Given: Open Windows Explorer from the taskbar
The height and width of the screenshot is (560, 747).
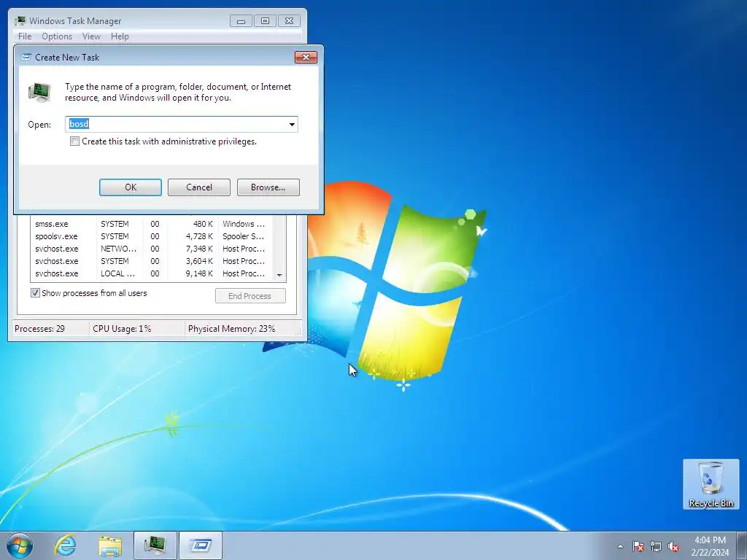Looking at the screenshot, I should pos(110,545).
